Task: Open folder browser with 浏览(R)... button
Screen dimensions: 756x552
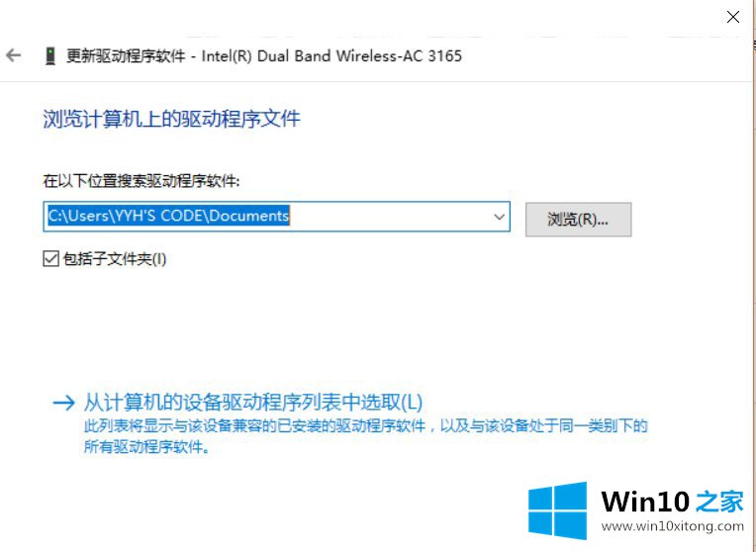Action: (x=578, y=220)
